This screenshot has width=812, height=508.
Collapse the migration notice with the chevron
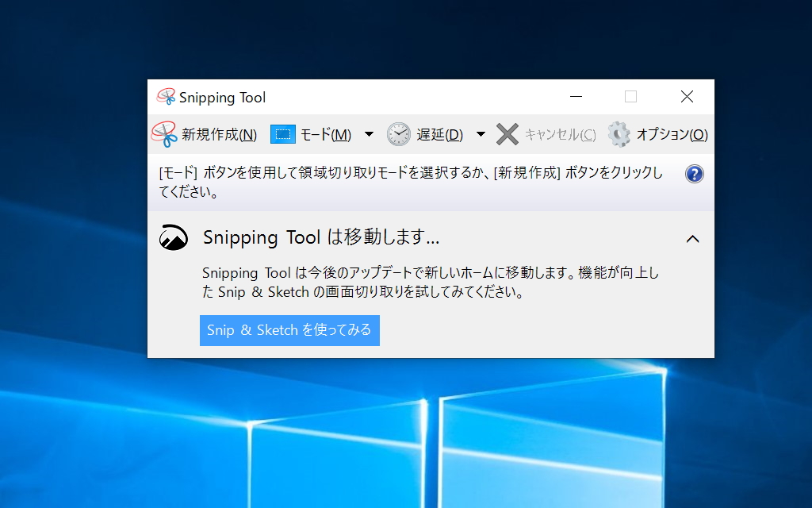[693, 237]
